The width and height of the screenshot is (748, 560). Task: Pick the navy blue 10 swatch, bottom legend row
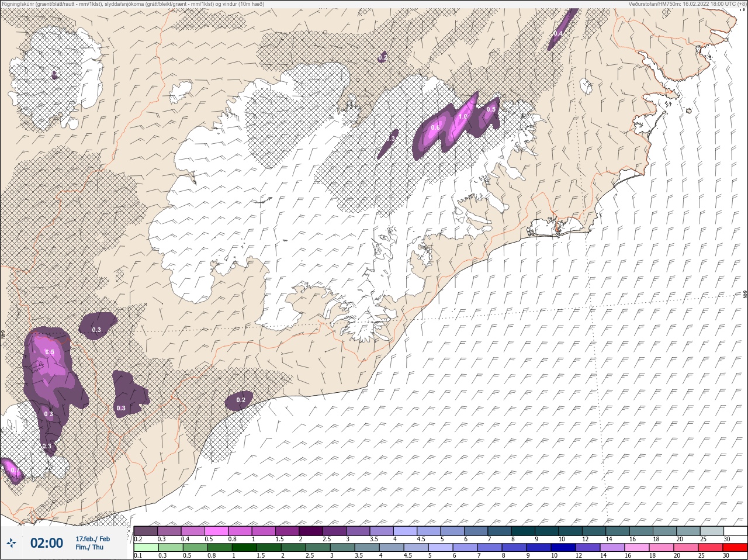[x=562, y=548]
